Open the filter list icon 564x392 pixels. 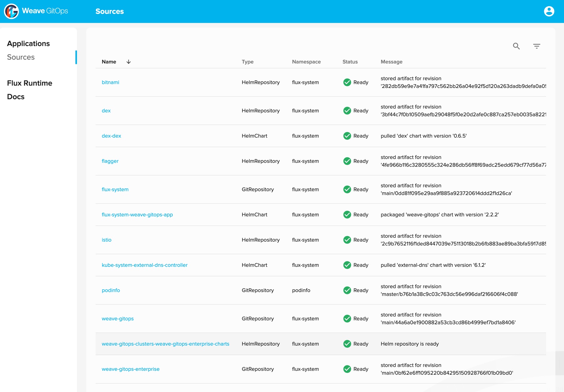[x=537, y=46]
